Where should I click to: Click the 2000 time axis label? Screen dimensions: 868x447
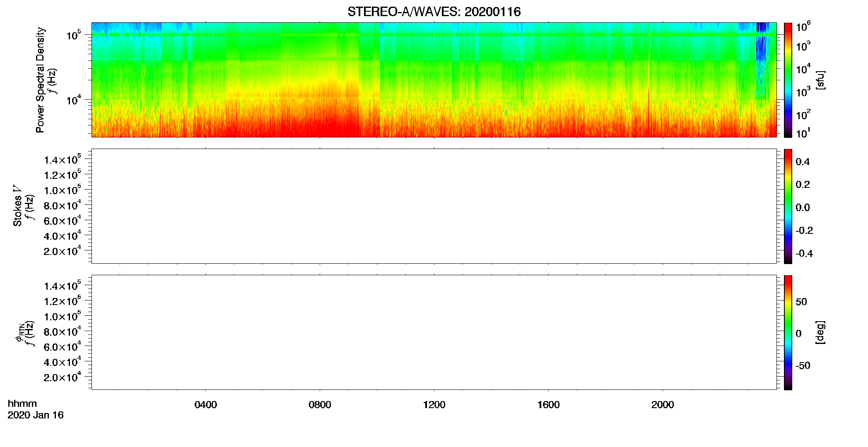click(x=663, y=405)
